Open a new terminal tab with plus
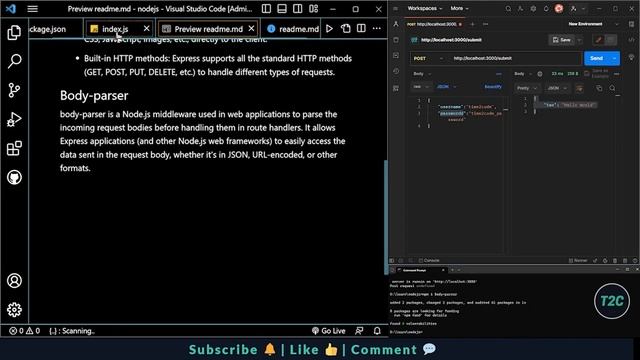 tap(452, 270)
